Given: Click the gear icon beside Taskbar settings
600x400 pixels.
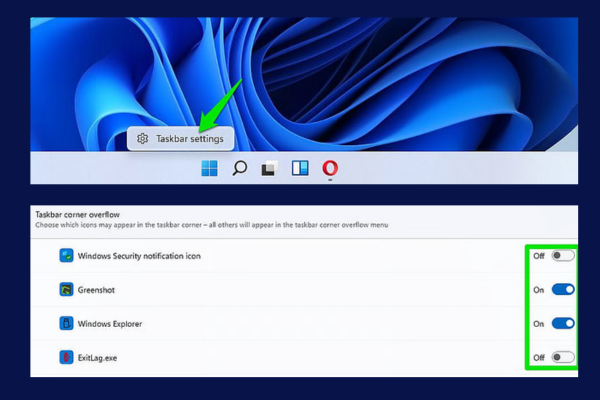Looking at the screenshot, I should click(x=142, y=139).
